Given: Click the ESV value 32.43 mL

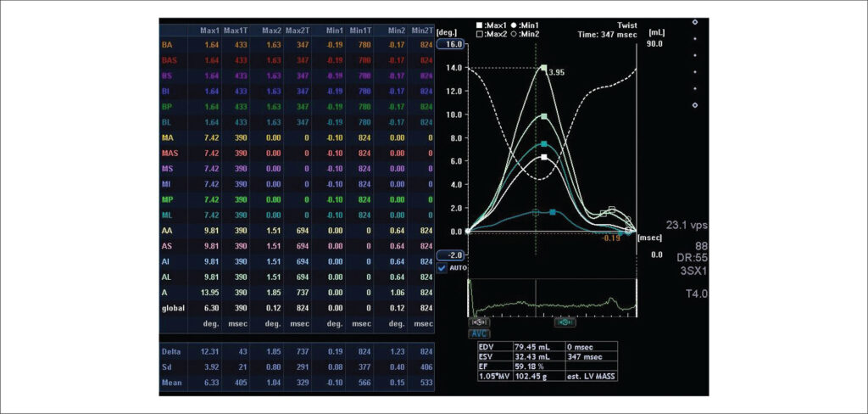Looking at the screenshot, I should tap(531, 357).
